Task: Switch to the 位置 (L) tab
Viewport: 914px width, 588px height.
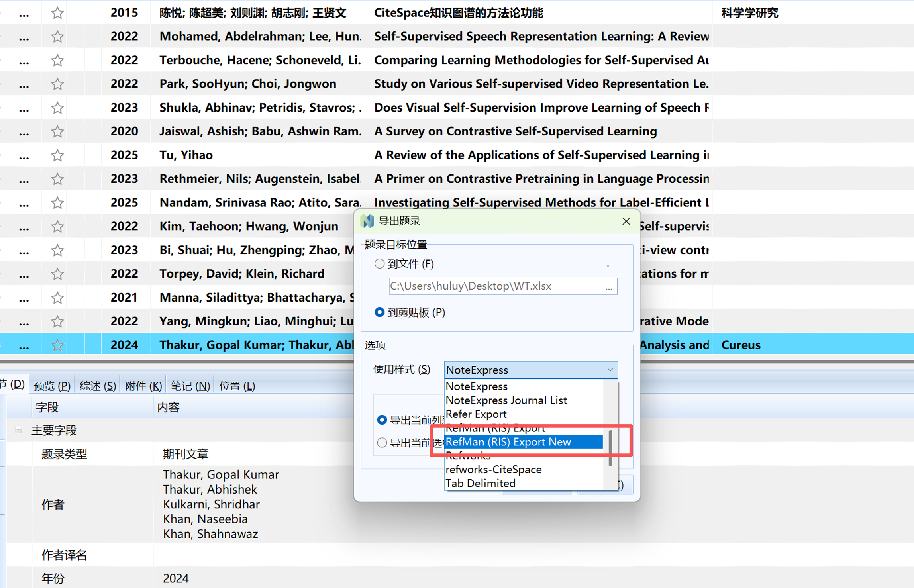Action: coord(237,385)
